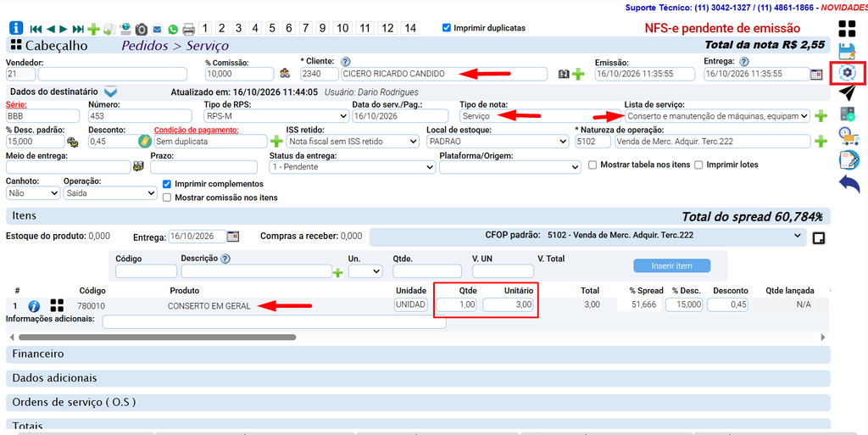The image size is (868, 435).
Task: Click the printer icon
Action: point(189,29)
